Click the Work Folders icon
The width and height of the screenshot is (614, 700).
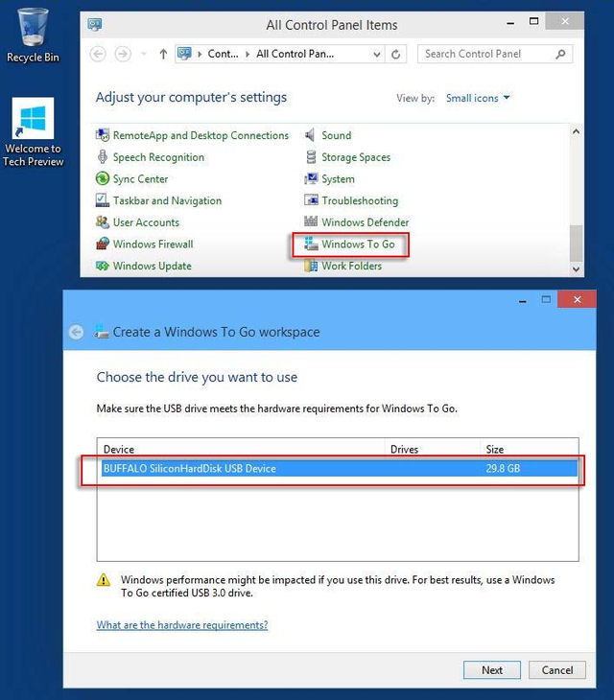(311, 266)
